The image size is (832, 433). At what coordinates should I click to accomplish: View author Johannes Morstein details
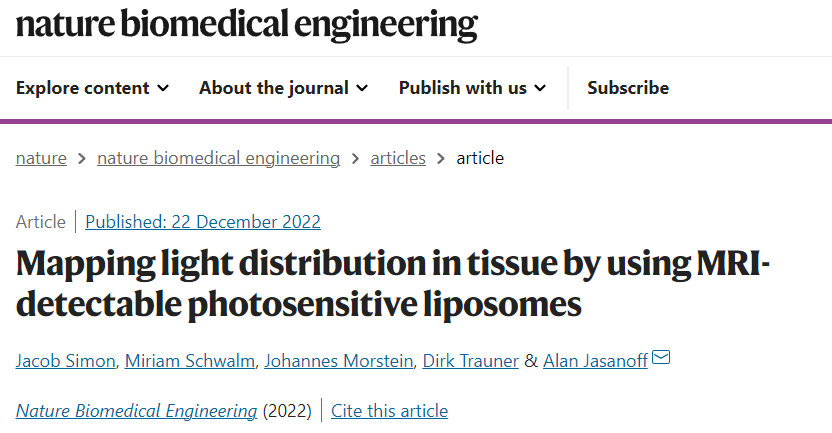point(339,361)
